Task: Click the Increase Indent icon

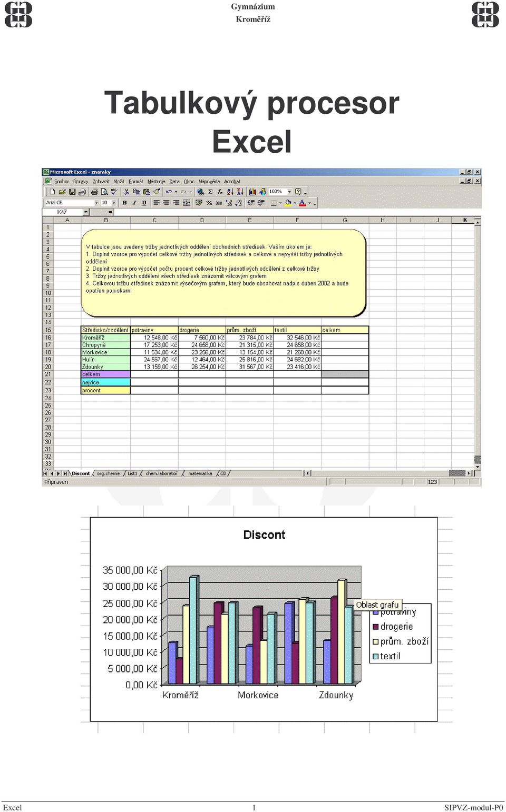Action: click(x=261, y=203)
